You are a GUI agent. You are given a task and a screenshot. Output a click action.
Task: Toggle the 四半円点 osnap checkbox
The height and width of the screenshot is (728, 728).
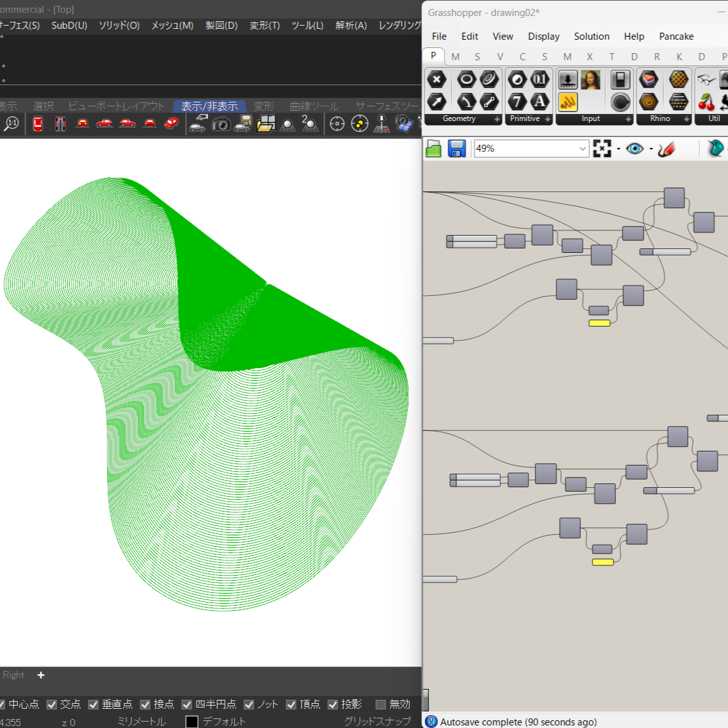coord(187,704)
